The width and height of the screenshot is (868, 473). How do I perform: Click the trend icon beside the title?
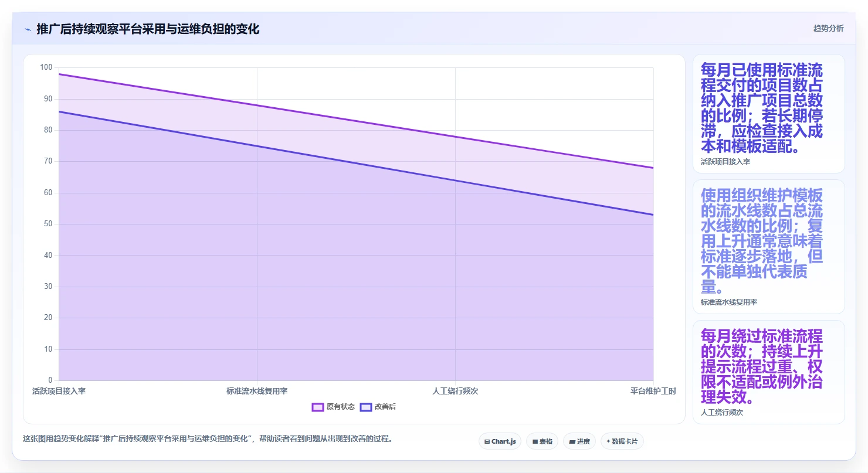click(x=28, y=29)
